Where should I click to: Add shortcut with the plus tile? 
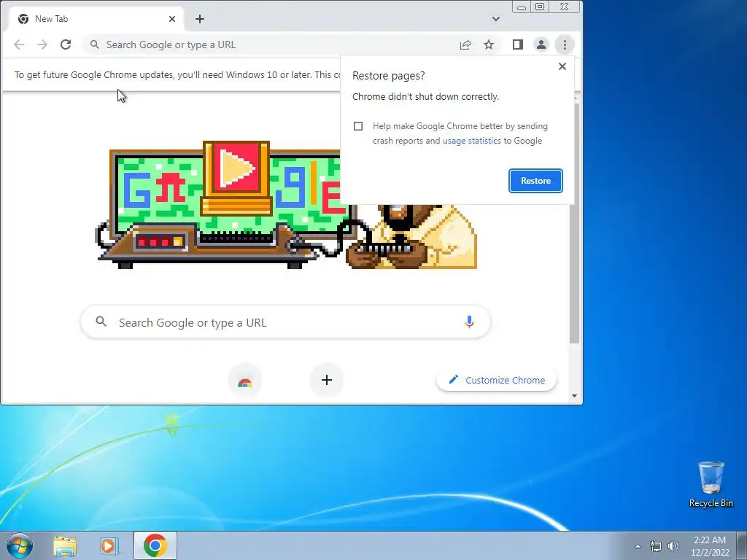(326, 380)
